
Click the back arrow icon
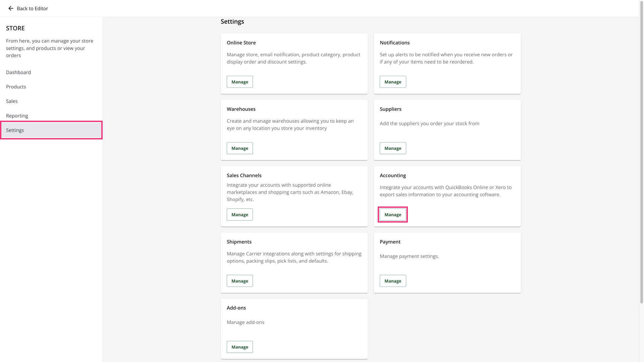point(11,8)
